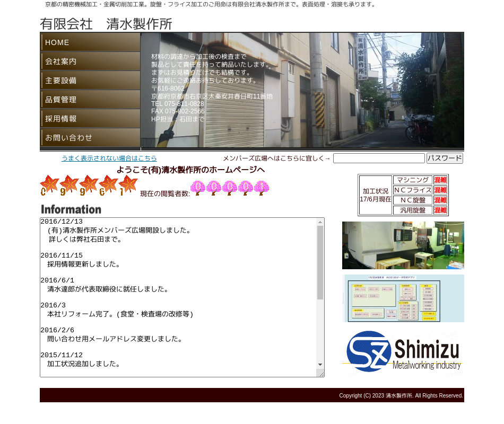Open the 採用情報 page
This screenshot has width=504, height=424.
coord(90,119)
